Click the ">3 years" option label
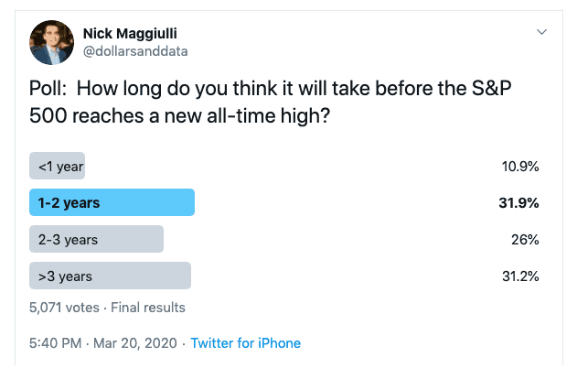The height and width of the screenshot is (379, 588). pyautogui.click(x=65, y=276)
